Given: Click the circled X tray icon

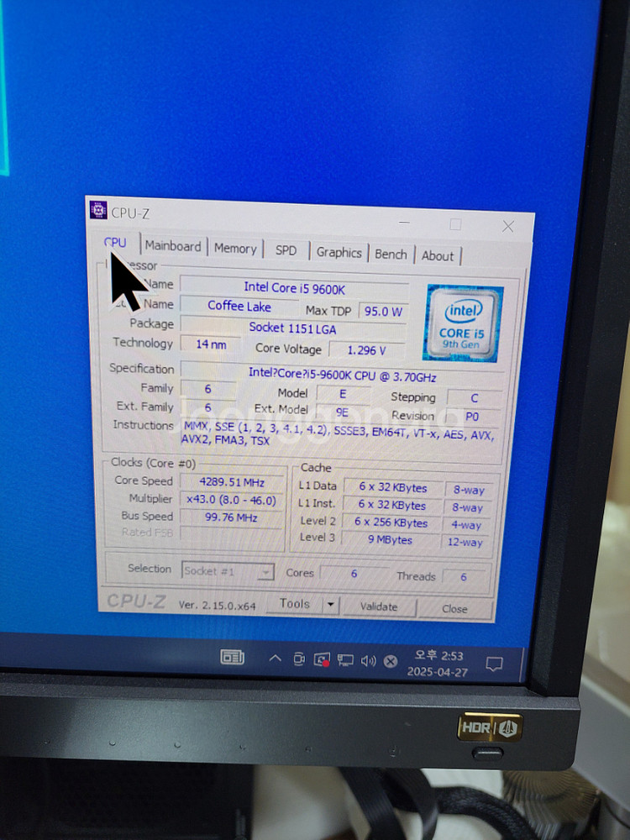Looking at the screenshot, I should 391,662.
